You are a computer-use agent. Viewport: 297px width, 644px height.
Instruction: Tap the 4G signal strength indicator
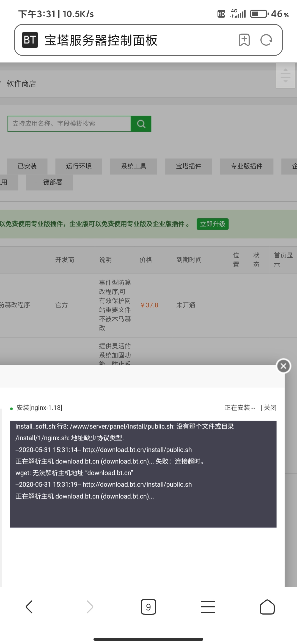click(x=238, y=13)
